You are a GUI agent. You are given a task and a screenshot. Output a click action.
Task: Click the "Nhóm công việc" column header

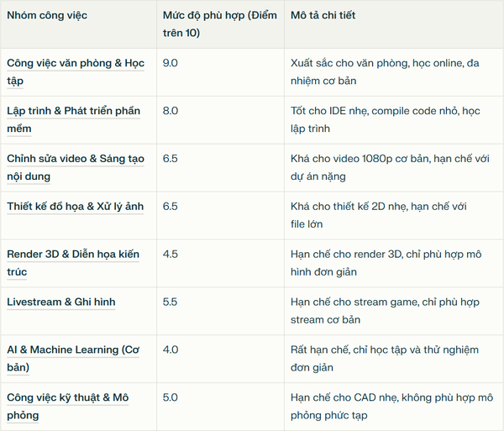tap(47, 15)
